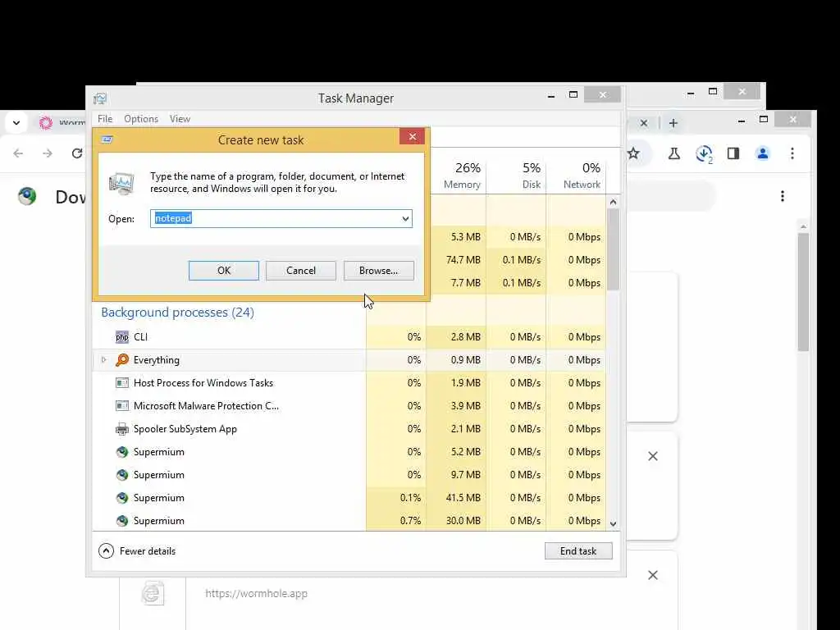840x630 pixels.
Task: Reload the page in browser window
Action: click(77, 153)
